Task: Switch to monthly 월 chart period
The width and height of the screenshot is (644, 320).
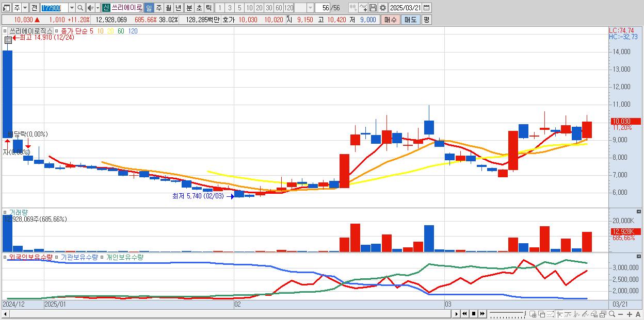Action: pyautogui.click(x=168, y=8)
